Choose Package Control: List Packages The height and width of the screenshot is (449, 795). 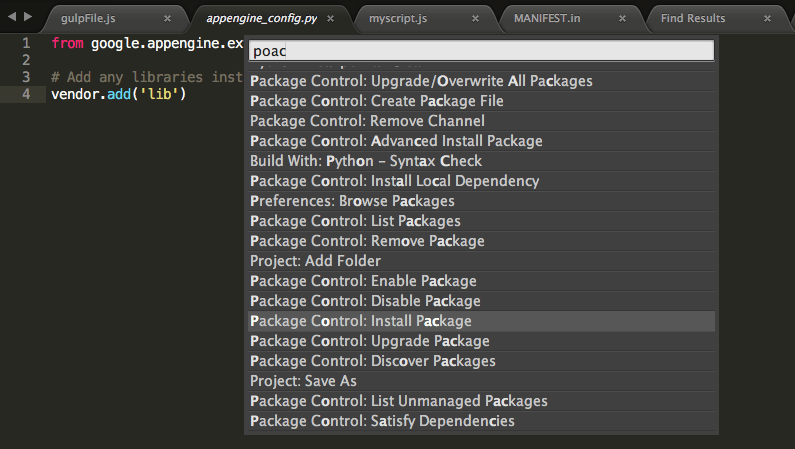coord(481,221)
